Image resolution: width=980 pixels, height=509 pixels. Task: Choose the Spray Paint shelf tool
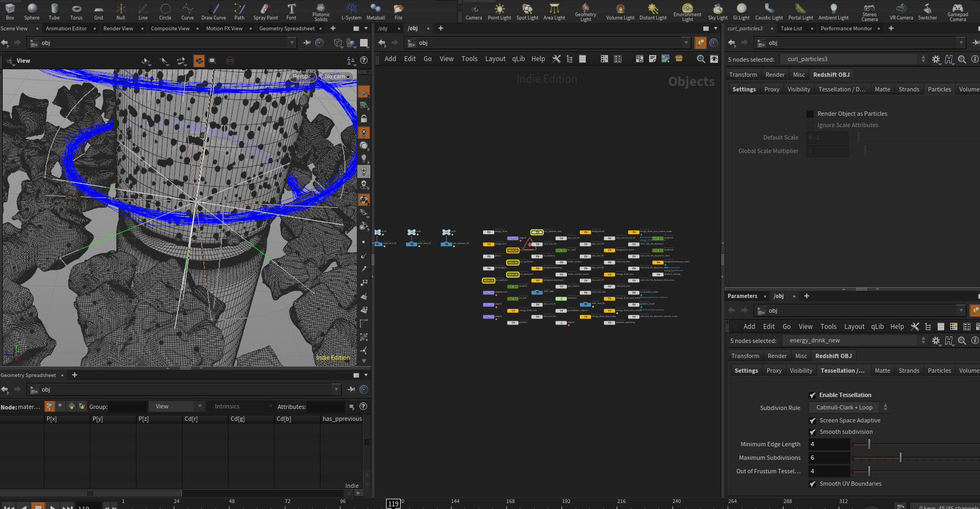(x=265, y=10)
